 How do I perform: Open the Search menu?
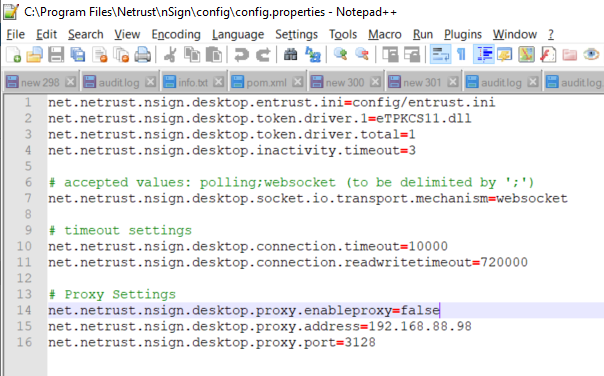point(86,34)
